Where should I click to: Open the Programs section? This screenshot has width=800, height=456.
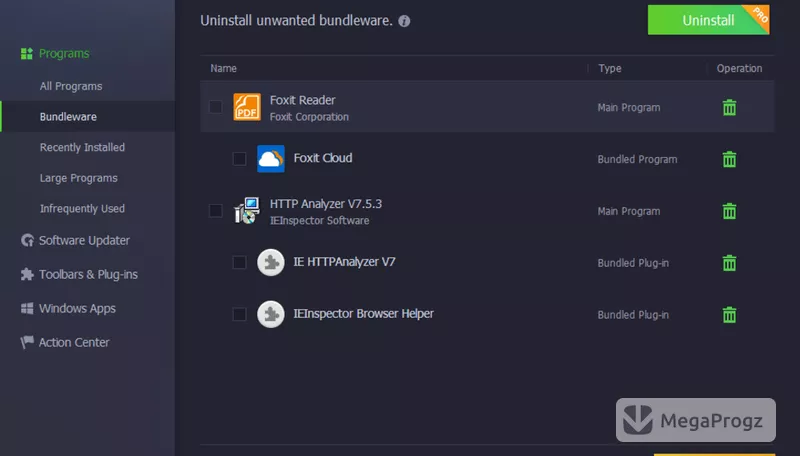tap(64, 54)
